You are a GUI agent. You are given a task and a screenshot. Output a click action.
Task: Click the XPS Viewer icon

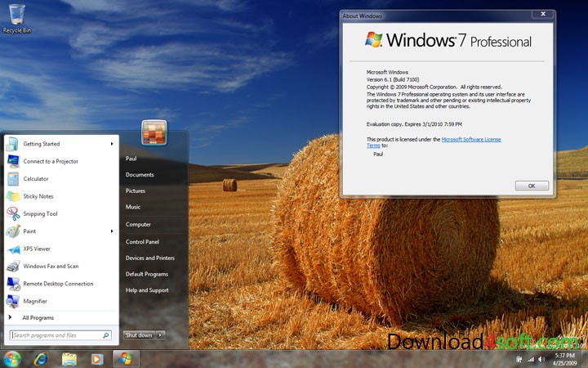(x=13, y=249)
